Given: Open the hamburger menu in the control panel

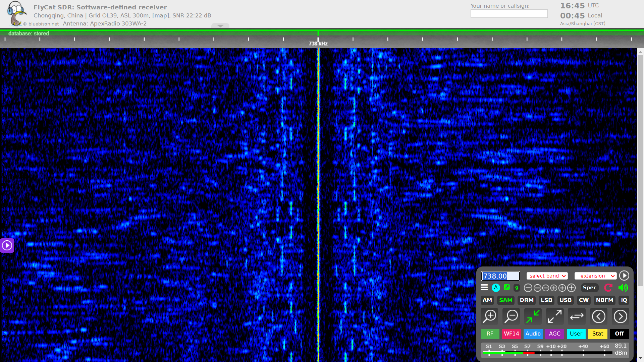Looking at the screenshot, I should coord(484,288).
